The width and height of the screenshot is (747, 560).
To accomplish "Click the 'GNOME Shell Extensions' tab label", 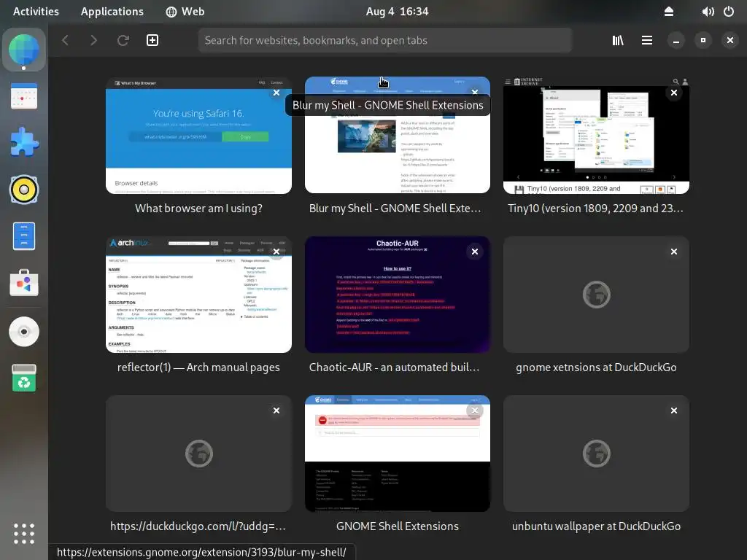I will (398, 526).
